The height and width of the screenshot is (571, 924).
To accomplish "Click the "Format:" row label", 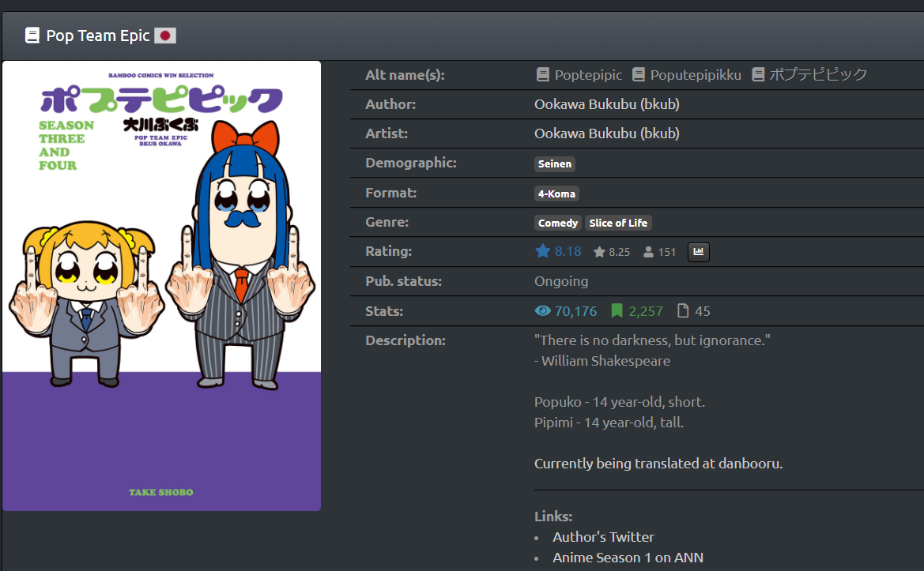I will (x=390, y=193).
